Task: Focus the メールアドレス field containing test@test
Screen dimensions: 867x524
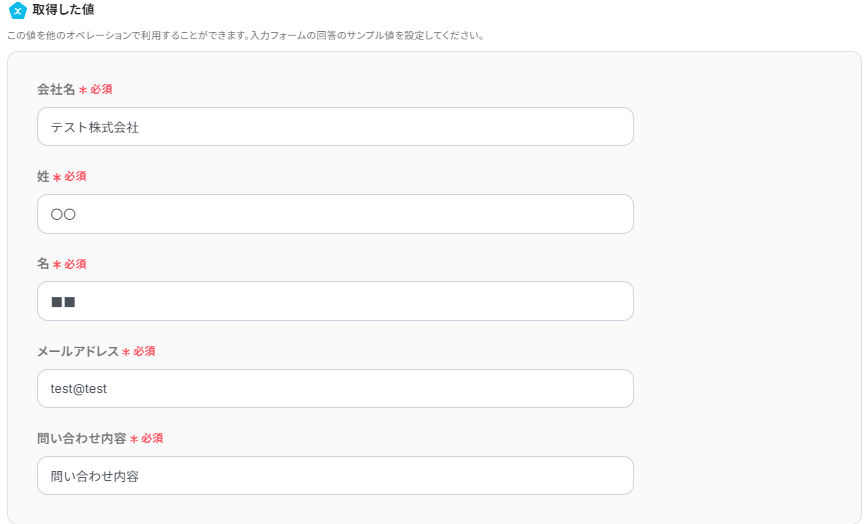Action: [x=335, y=389]
